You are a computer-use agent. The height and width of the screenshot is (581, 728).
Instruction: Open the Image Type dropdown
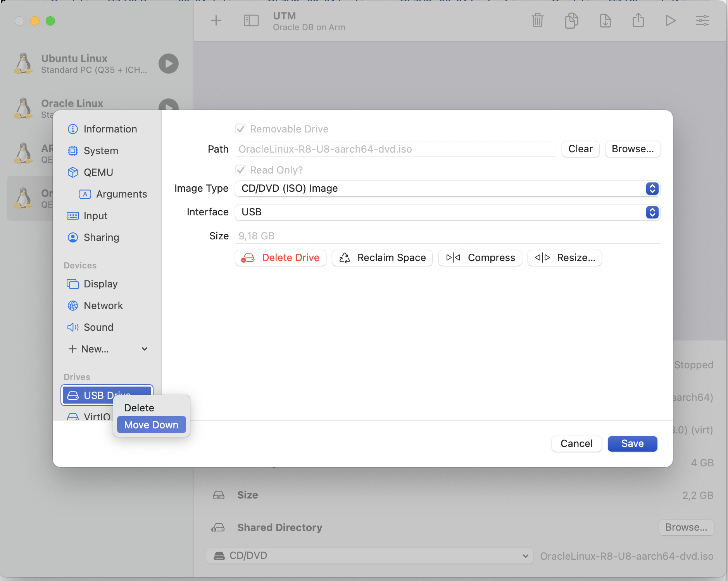pos(447,189)
